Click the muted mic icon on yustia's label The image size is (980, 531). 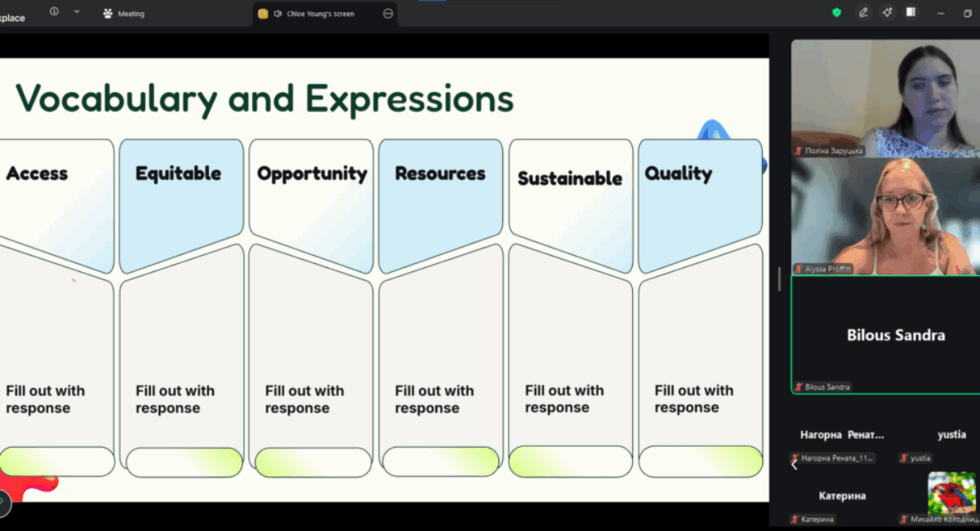tap(904, 458)
